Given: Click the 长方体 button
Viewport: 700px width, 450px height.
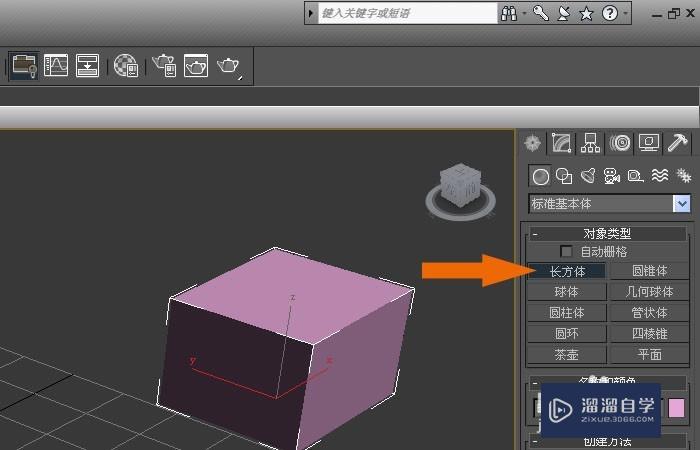Looking at the screenshot, I should (x=567, y=271).
